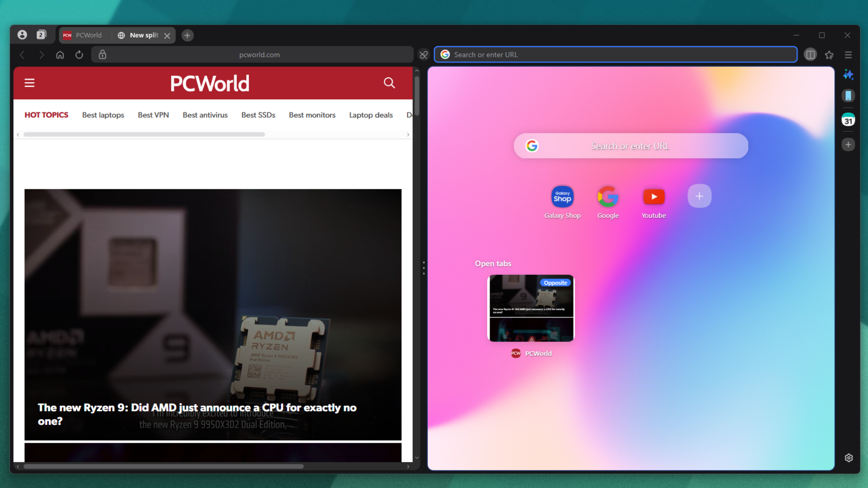The image size is (868, 488).
Task: Expand the PCWorld hamburger menu
Action: coord(29,83)
